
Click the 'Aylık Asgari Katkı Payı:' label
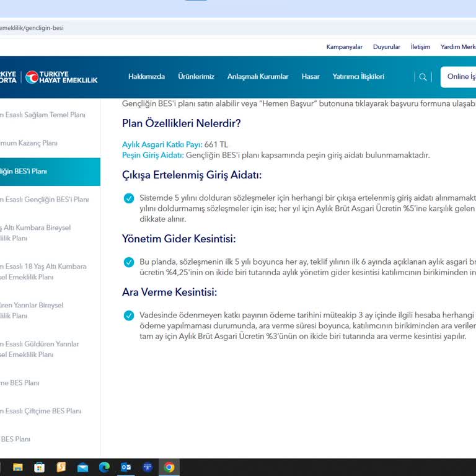[x=162, y=144]
